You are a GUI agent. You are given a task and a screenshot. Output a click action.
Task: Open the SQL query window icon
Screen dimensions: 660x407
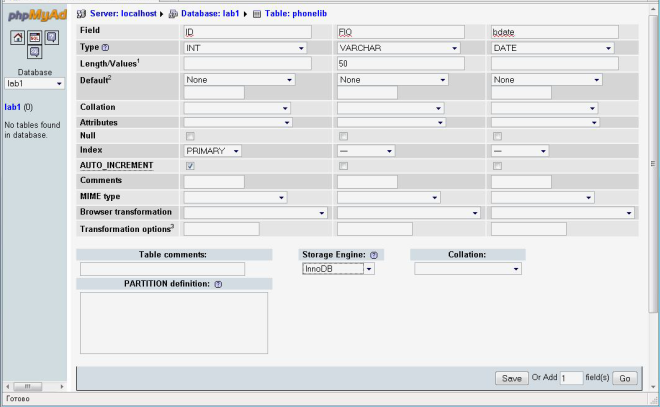point(35,37)
